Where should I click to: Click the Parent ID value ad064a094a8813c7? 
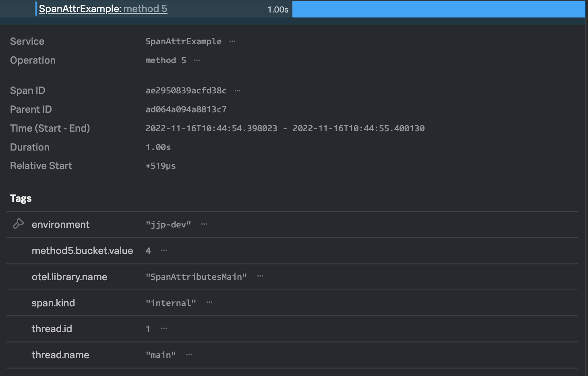tap(186, 109)
